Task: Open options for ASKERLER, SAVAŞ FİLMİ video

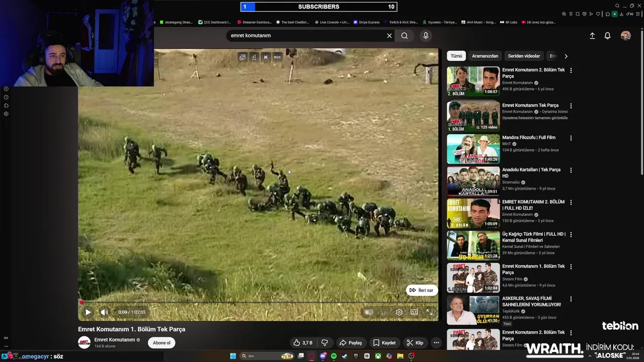Action: point(571,299)
